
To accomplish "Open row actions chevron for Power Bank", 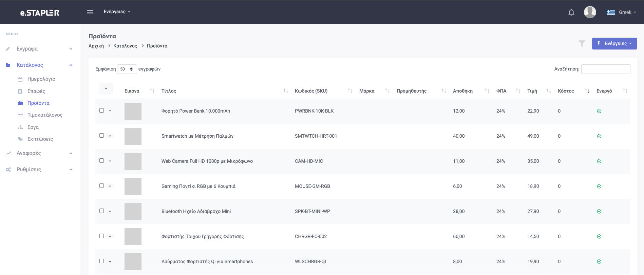I will tap(110, 111).
